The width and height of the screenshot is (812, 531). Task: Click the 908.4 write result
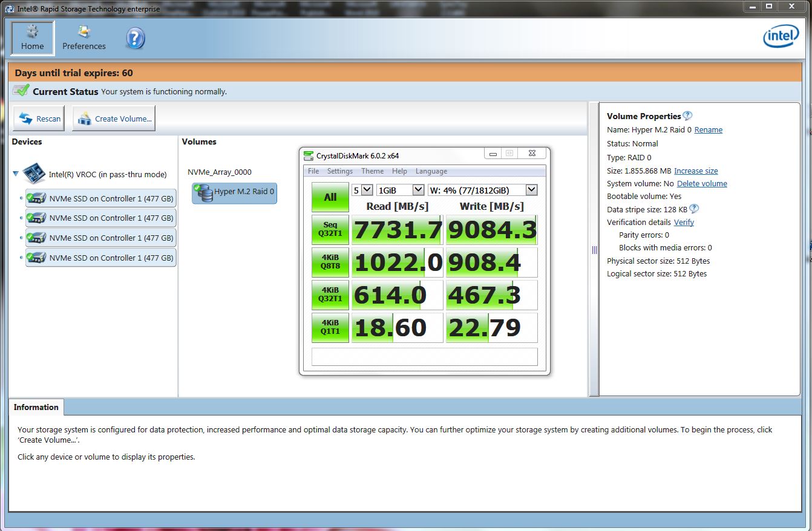pos(492,262)
